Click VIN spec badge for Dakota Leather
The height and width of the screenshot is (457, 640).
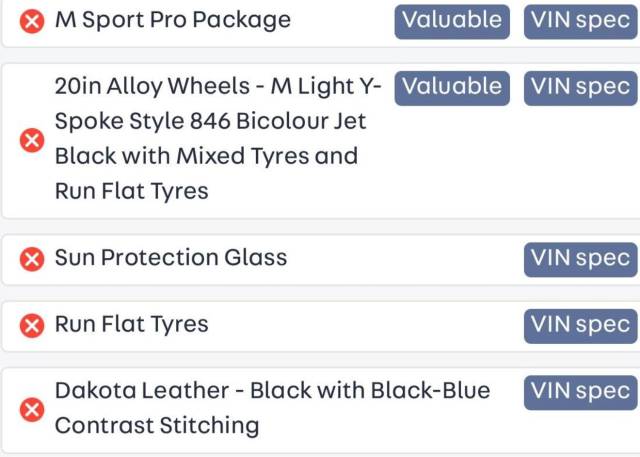[x=580, y=393]
